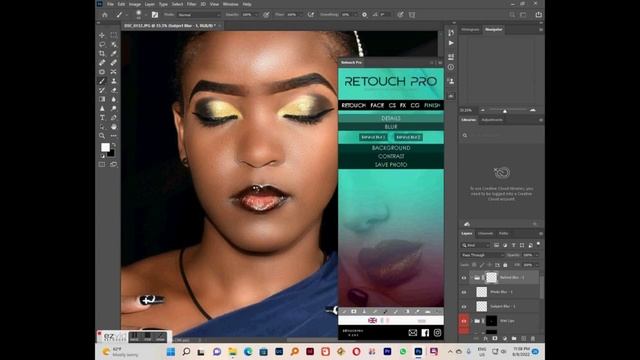Select the Horizontal Type tool
The width and height of the screenshot is (640, 360).
(x=102, y=118)
